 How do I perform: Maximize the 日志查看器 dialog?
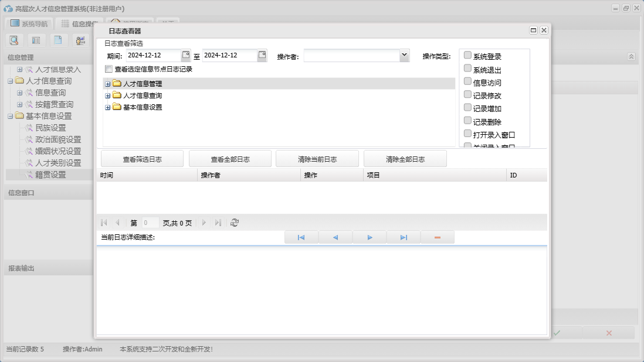(533, 30)
